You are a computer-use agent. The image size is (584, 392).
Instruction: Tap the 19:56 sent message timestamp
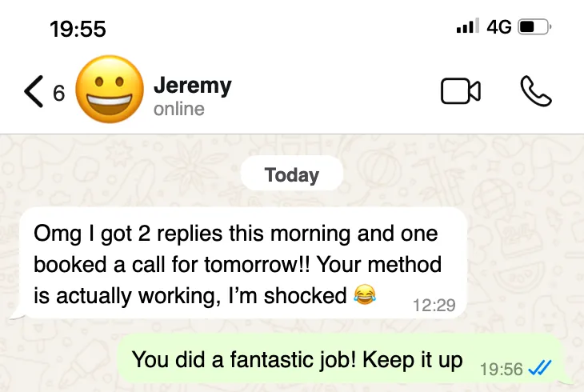point(502,370)
